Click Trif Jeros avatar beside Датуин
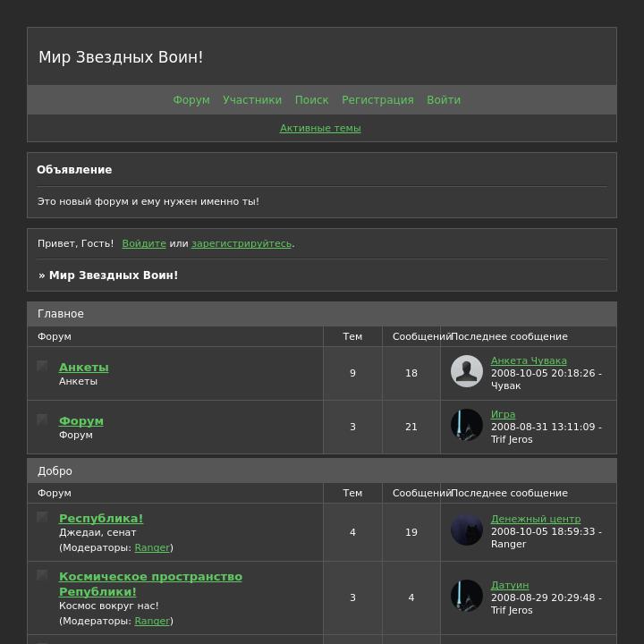Image resolution: width=644 pixels, height=644 pixels. [467, 596]
